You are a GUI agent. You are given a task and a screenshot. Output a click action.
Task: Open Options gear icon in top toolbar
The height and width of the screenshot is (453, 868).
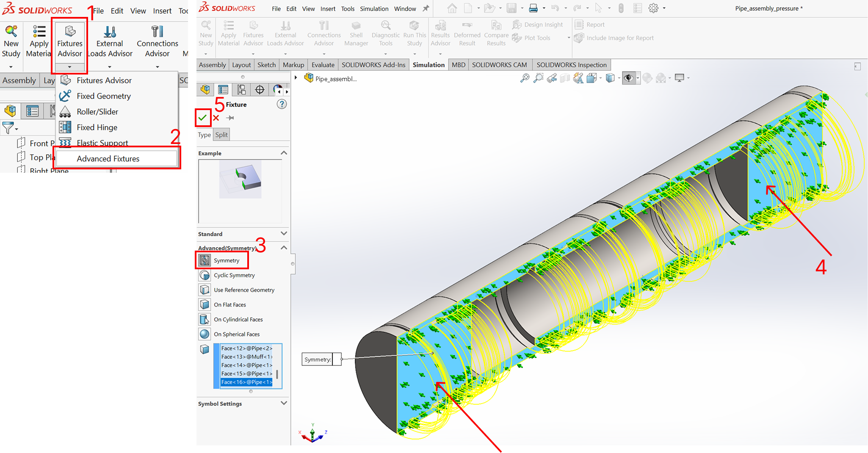tap(654, 8)
